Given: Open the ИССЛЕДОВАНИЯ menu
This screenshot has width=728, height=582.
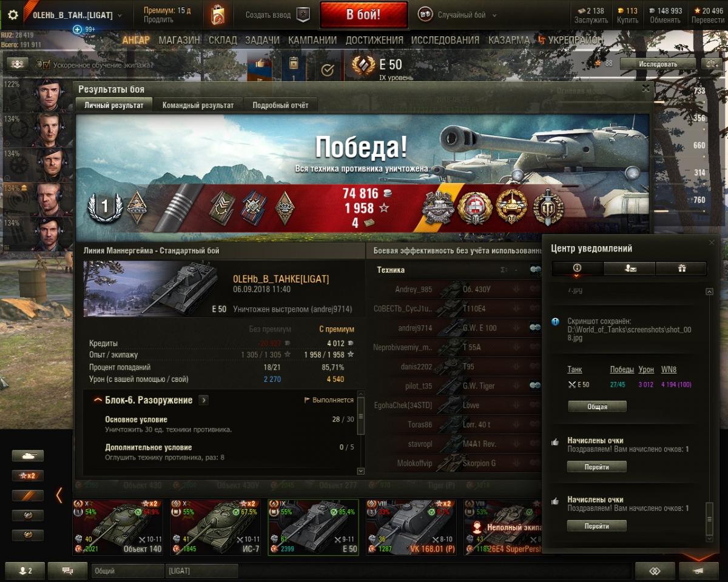Looking at the screenshot, I should pos(445,40).
